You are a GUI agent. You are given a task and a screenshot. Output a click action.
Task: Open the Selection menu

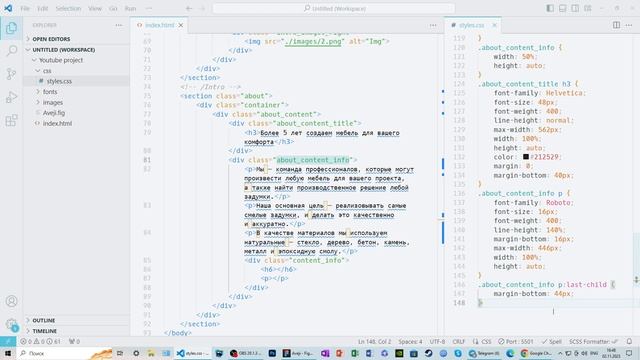(x=68, y=8)
